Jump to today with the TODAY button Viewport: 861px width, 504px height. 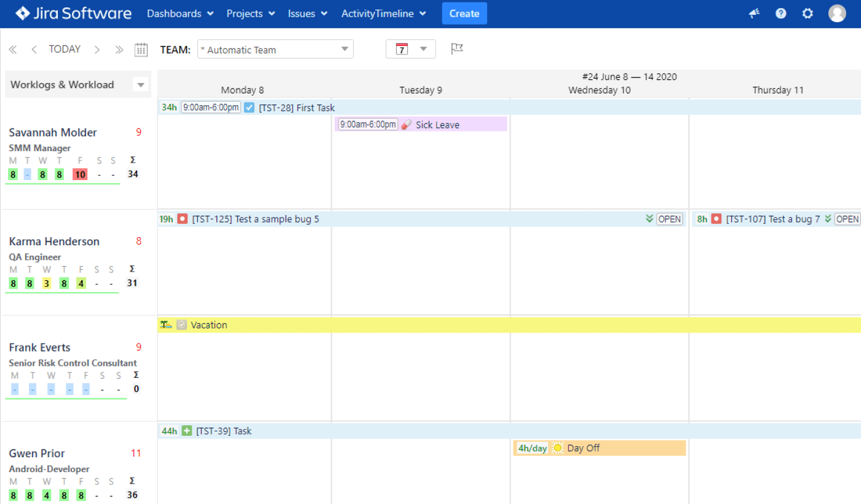coord(64,49)
